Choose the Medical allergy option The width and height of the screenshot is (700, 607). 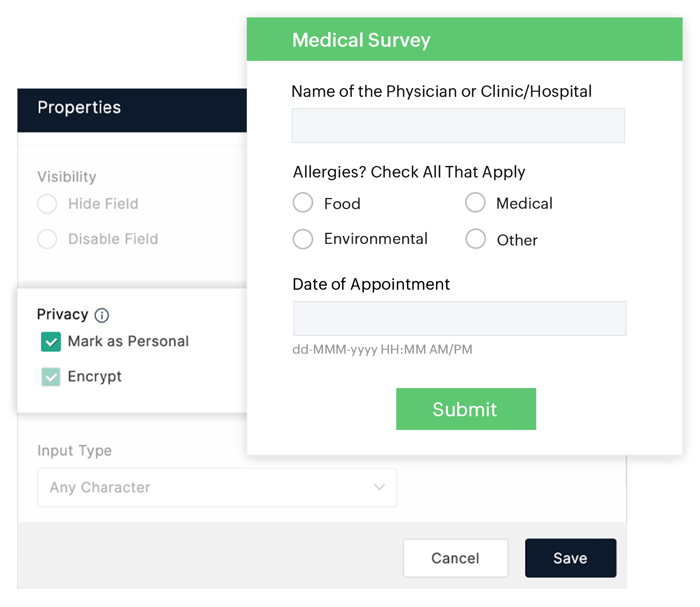(x=475, y=203)
